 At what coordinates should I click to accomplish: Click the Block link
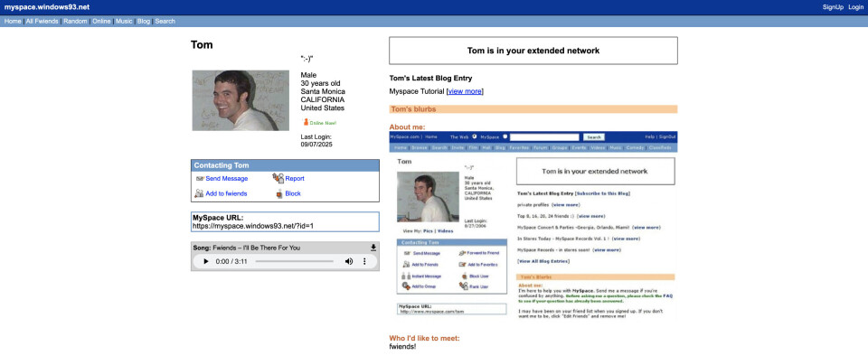coord(293,193)
